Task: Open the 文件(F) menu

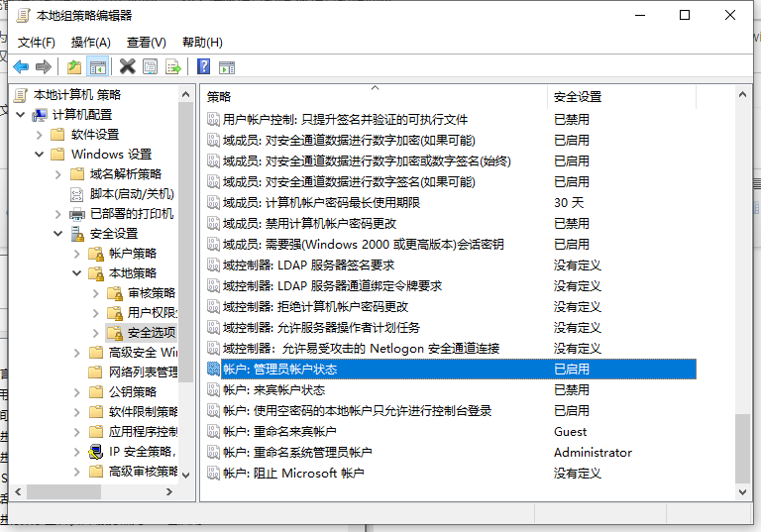Action: coord(36,43)
